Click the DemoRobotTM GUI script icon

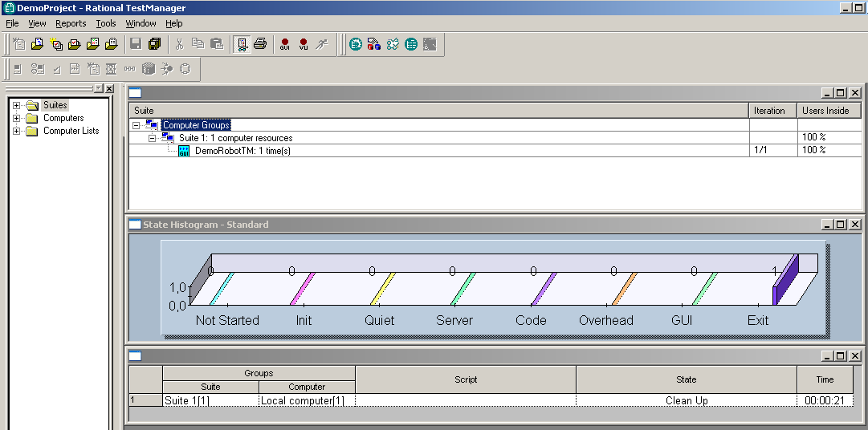click(184, 151)
